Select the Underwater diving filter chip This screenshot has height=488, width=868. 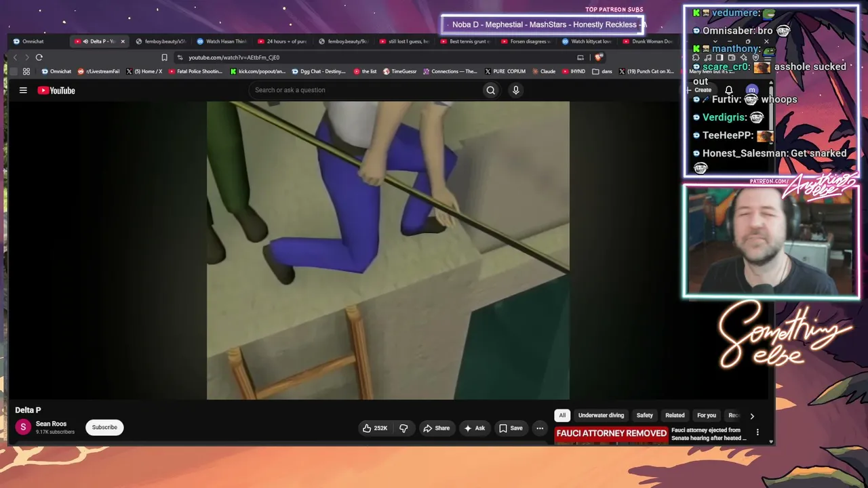point(601,415)
